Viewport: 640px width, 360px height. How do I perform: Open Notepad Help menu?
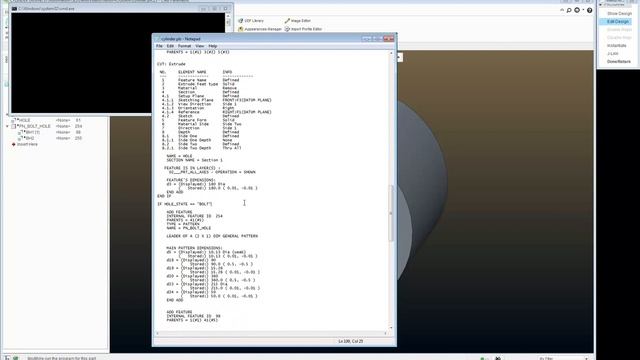tap(213, 46)
